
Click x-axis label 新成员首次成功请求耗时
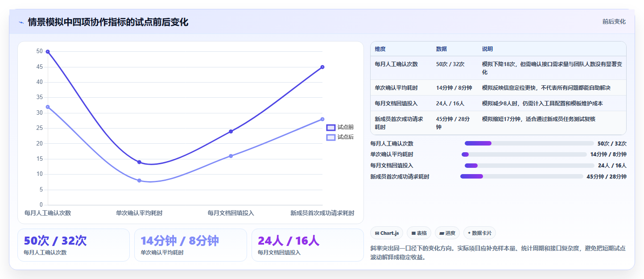click(x=322, y=213)
